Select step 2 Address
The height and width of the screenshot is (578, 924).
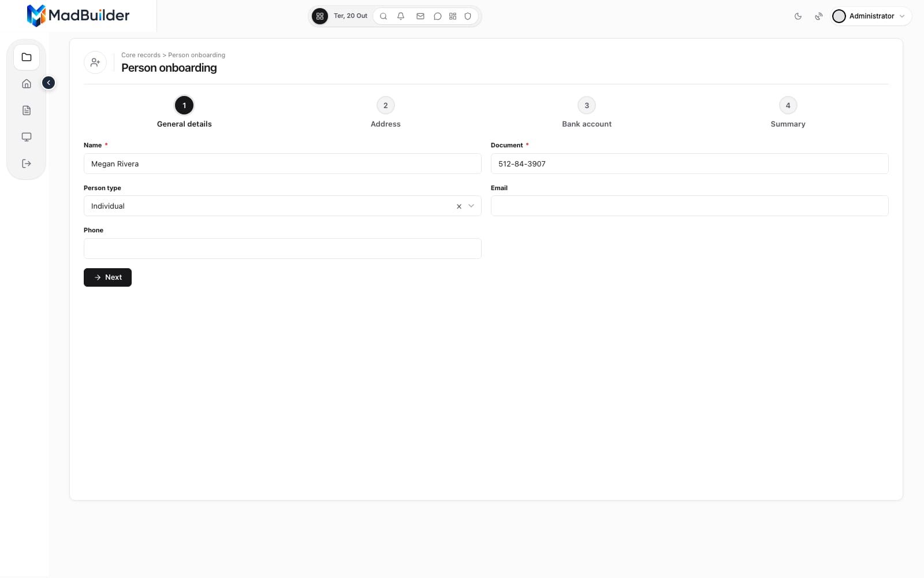pyautogui.click(x=386, y=112)
